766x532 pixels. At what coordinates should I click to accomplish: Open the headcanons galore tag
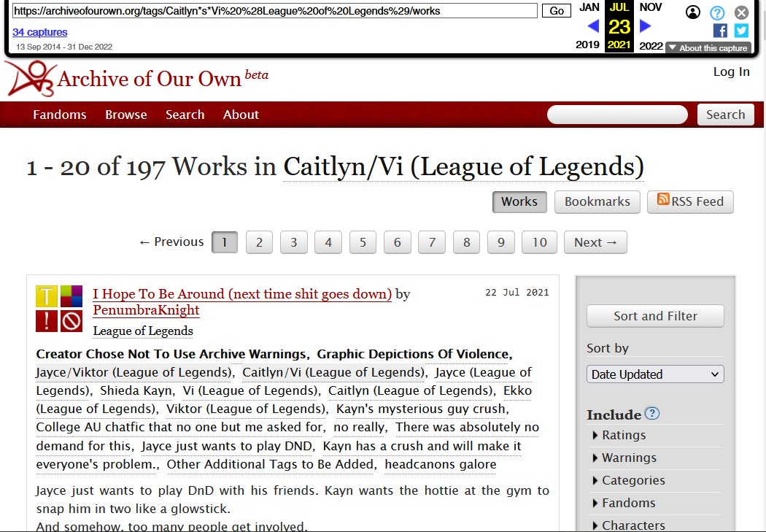point(441,465)
